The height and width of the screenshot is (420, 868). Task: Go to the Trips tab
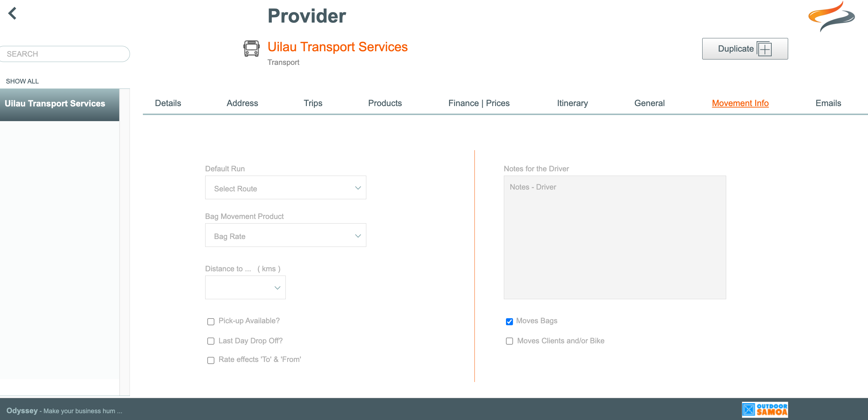pos(313,103)
